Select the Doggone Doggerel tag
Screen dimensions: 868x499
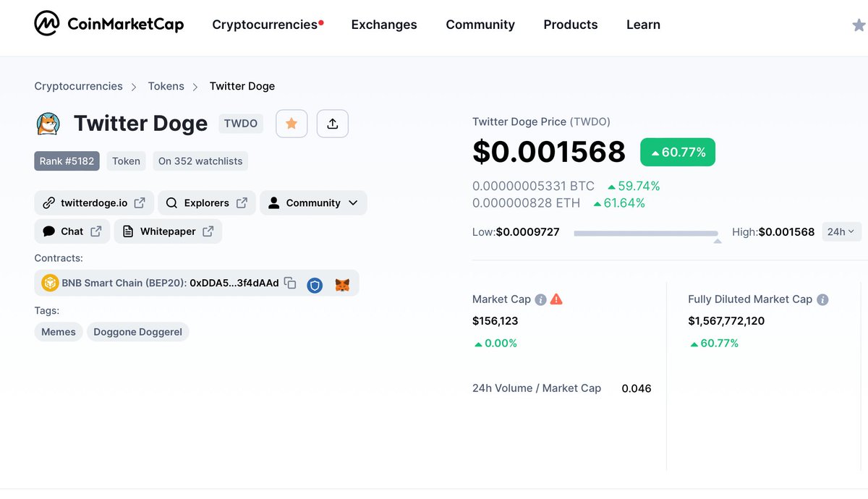point(137,332)
